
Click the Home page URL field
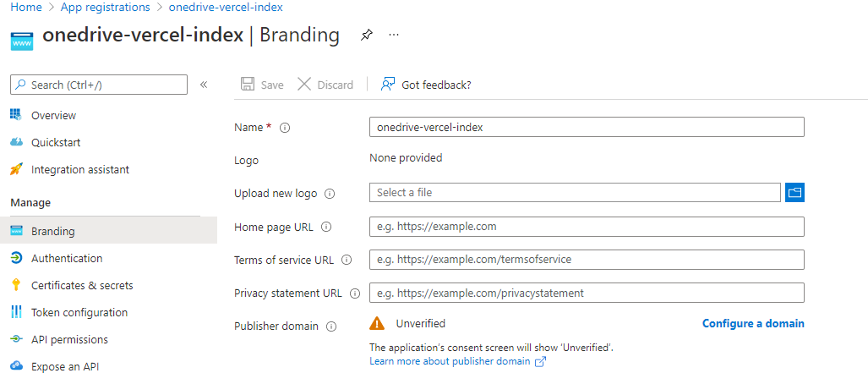click(587, 227)
